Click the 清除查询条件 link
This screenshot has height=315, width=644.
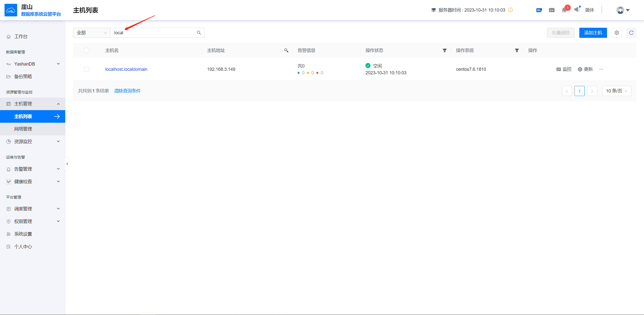click(x=127, y=91)
